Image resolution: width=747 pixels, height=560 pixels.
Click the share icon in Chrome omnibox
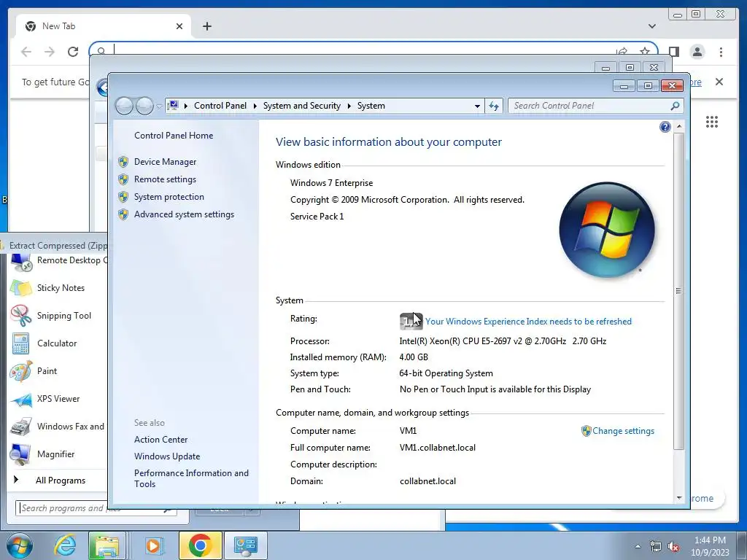click(622, 52)
